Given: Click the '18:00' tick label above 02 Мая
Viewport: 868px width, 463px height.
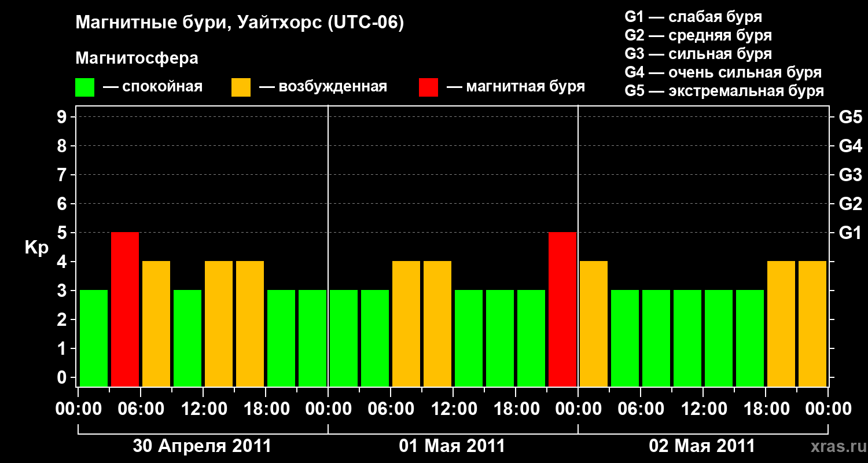Looking at the screenshot, I should pos(766,409).
